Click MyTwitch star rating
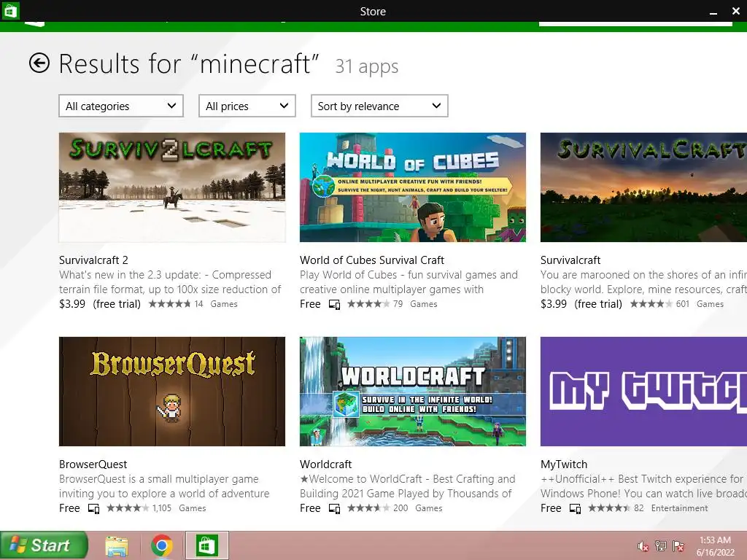The height and width of the screenshot is (560, 747). 609,508
